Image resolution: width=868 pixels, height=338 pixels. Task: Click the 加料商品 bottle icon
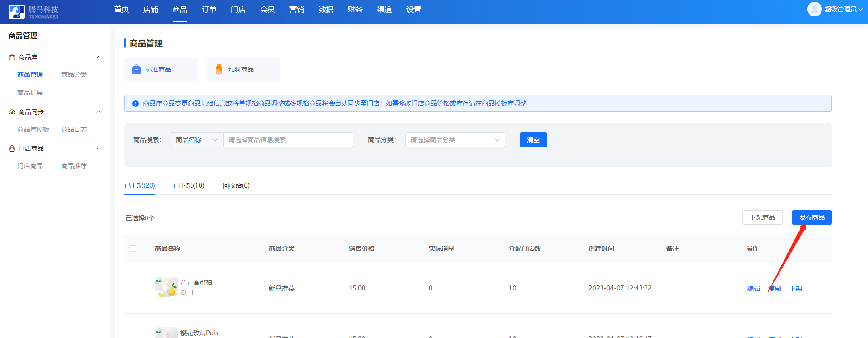[x=219, y=69]
